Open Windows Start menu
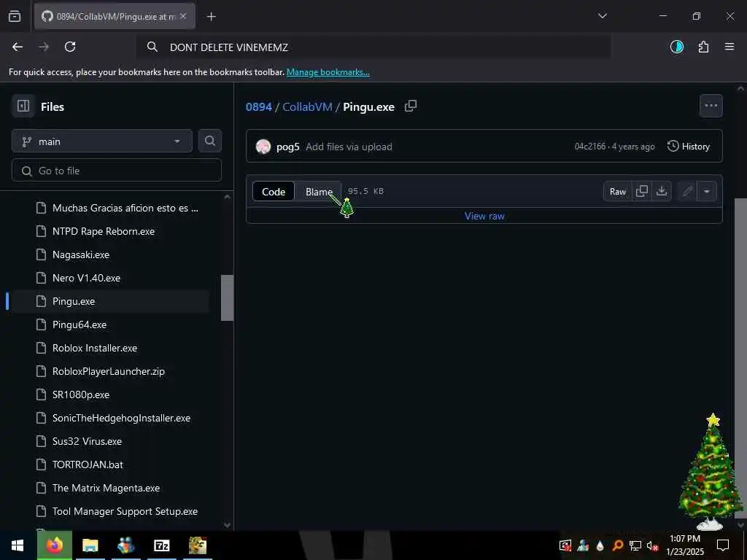The height and width of the screenshot is (560, 747). coord(18,545)
